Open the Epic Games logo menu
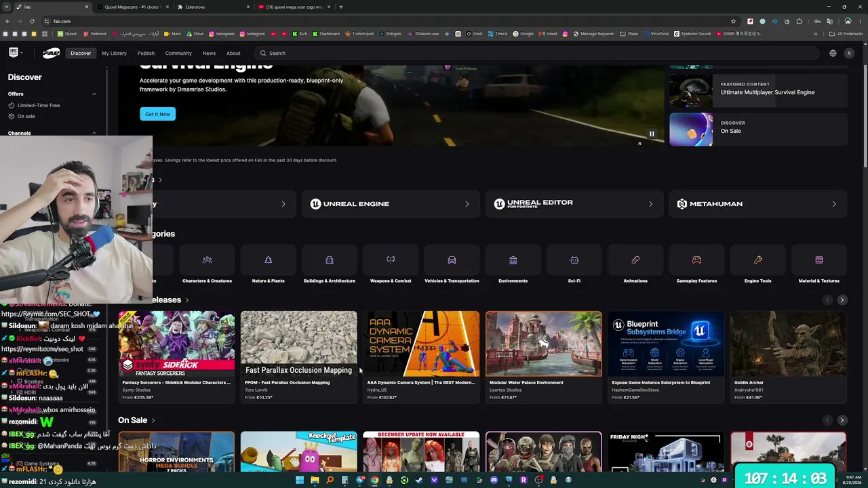Screen dimensions: 868x488 pos(16,53)
